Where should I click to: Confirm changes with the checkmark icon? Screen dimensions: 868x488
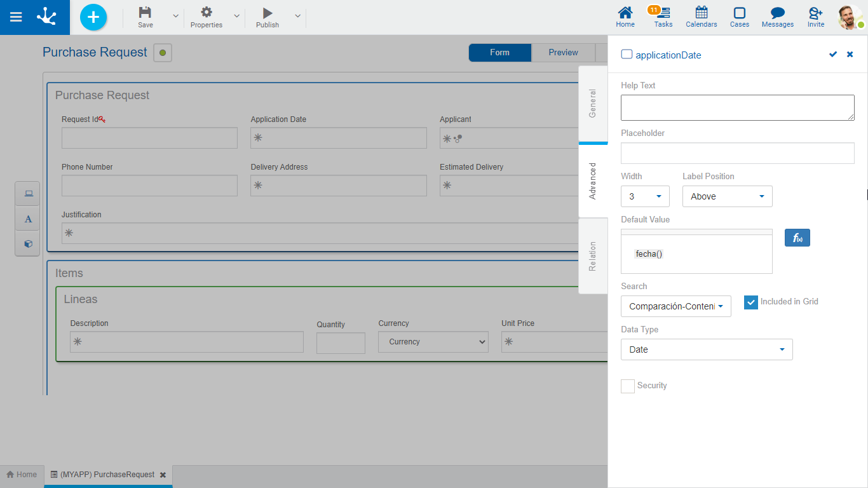coord(833,55)
